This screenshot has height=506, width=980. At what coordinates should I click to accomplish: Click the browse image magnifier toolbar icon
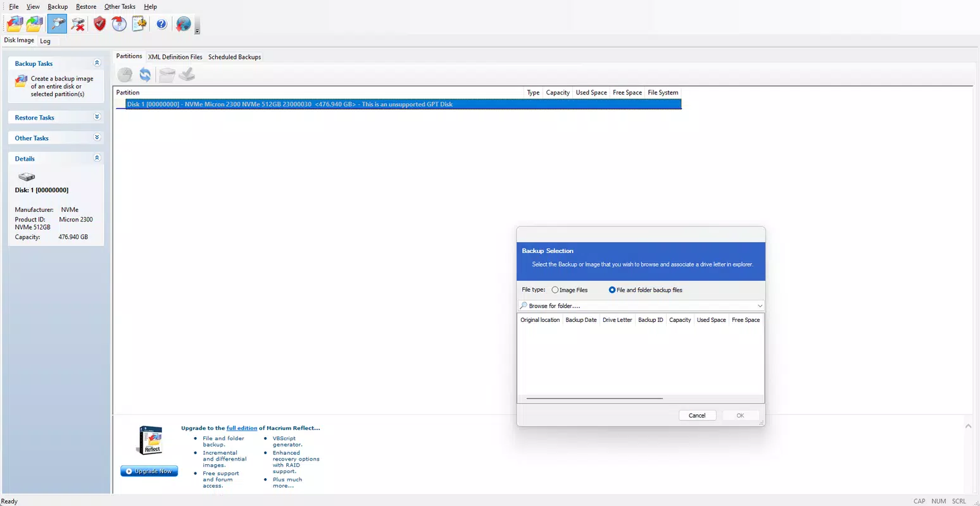(57, 24)
